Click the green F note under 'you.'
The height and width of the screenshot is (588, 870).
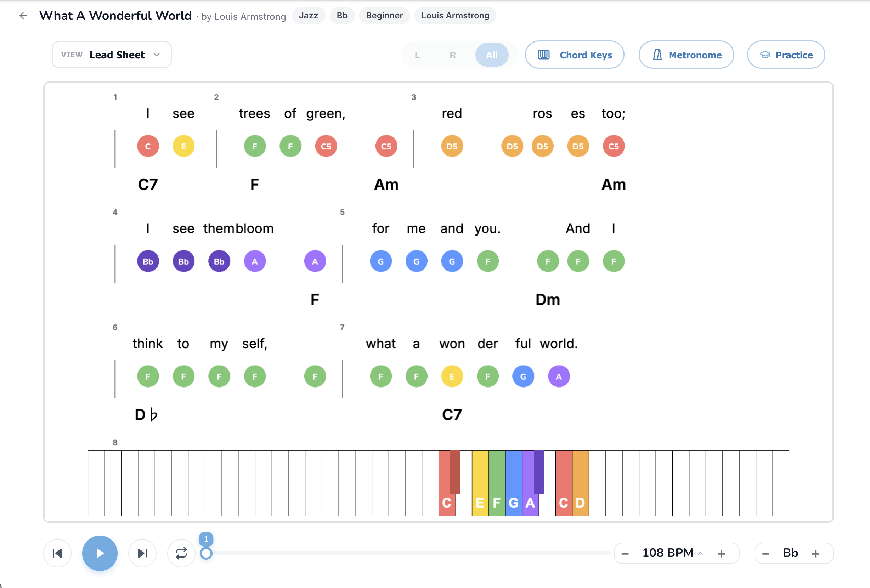487,261
